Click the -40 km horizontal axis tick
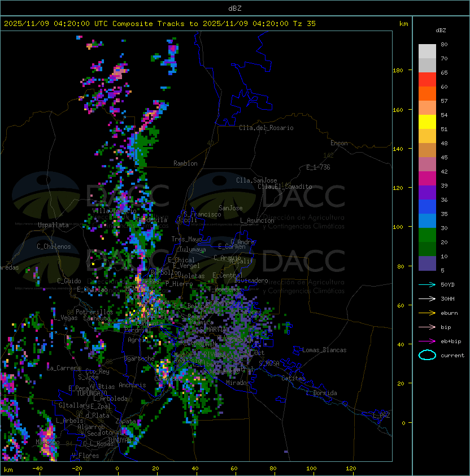Image resolution: width=470 pixels, height=476 pixels. [x=37, y=469]
